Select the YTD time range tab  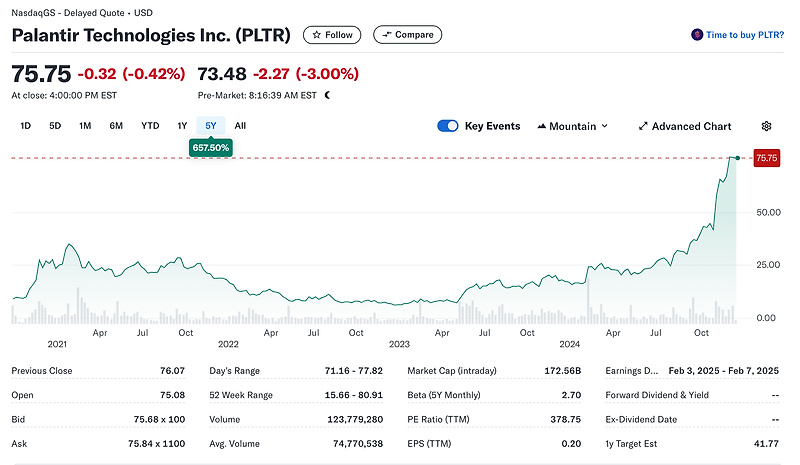coord(150,126)
